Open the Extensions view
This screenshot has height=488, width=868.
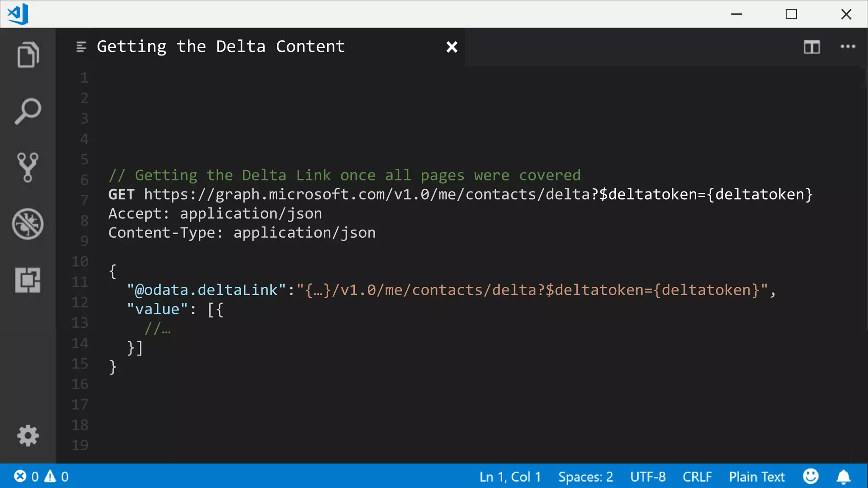[x=28, y=280]
